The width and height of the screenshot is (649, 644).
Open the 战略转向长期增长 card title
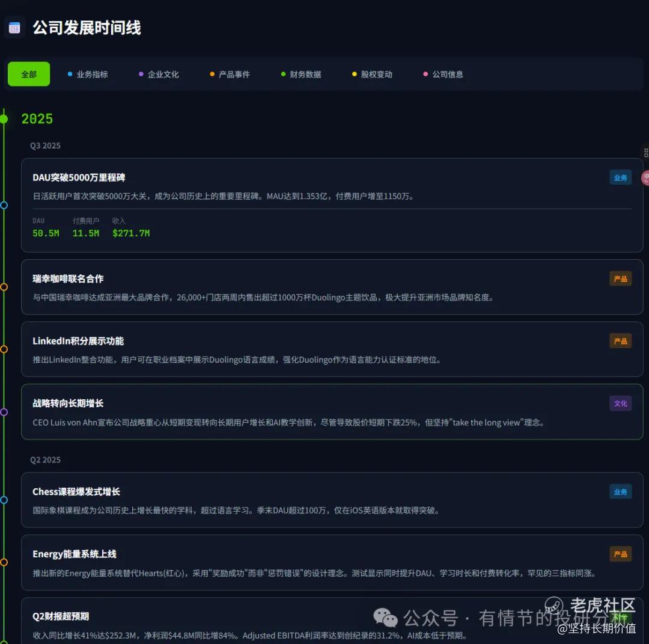coord(68,403)
